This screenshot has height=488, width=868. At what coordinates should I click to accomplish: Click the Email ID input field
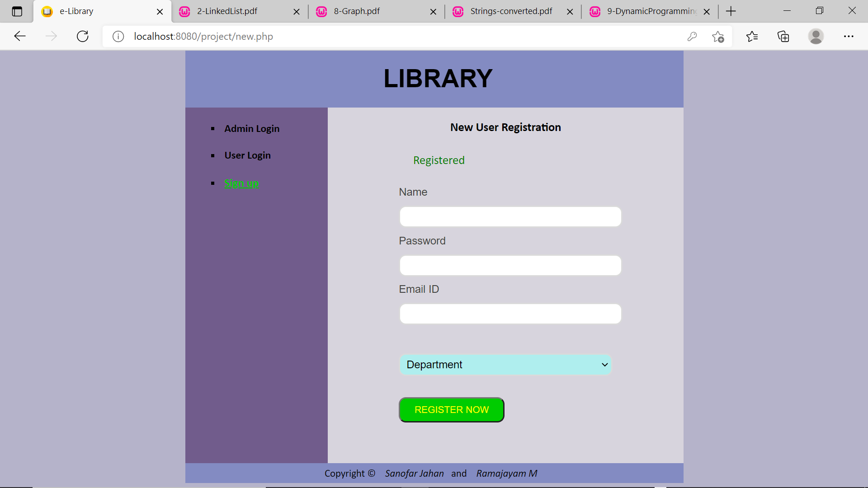510,314
